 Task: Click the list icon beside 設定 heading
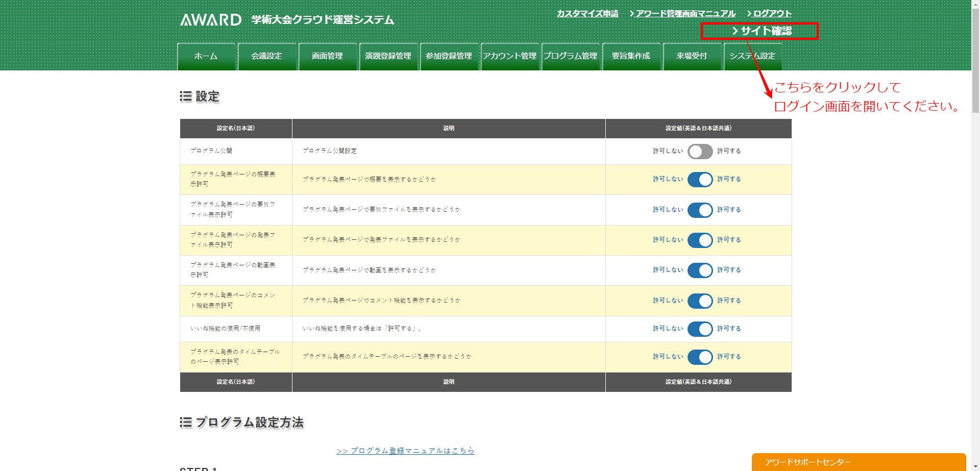[x=186, y=96]
